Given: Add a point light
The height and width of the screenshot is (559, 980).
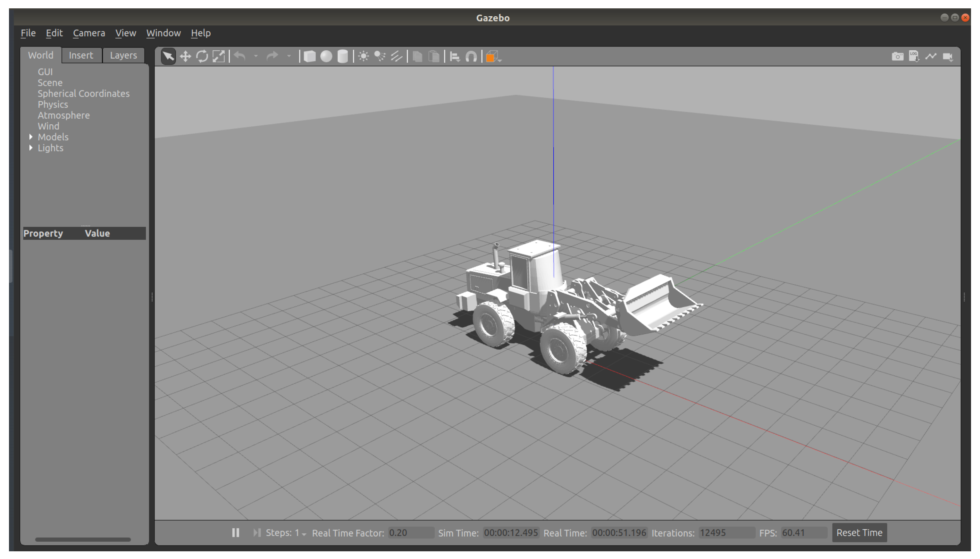Looking at the screenshot, I should [363, 57].
